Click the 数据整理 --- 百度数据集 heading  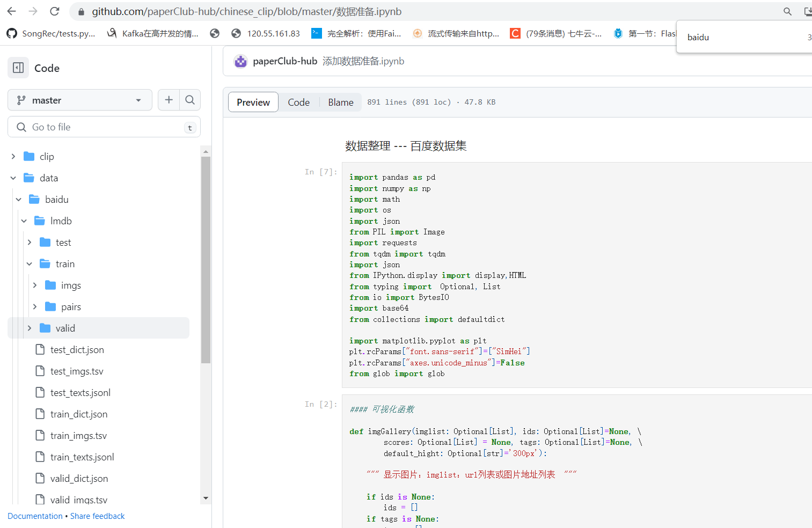pos(406,146)
